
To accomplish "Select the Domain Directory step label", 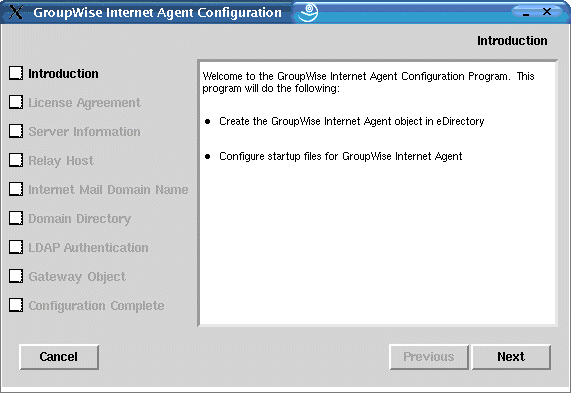I will coord(79,219).
